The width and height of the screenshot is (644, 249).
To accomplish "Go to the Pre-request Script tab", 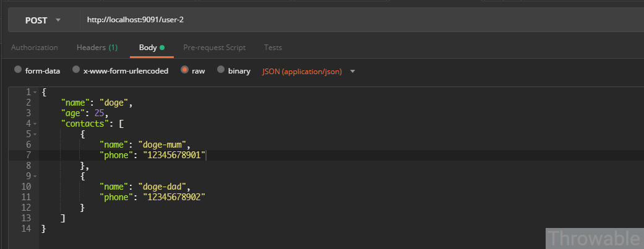I will coord(214,48).
